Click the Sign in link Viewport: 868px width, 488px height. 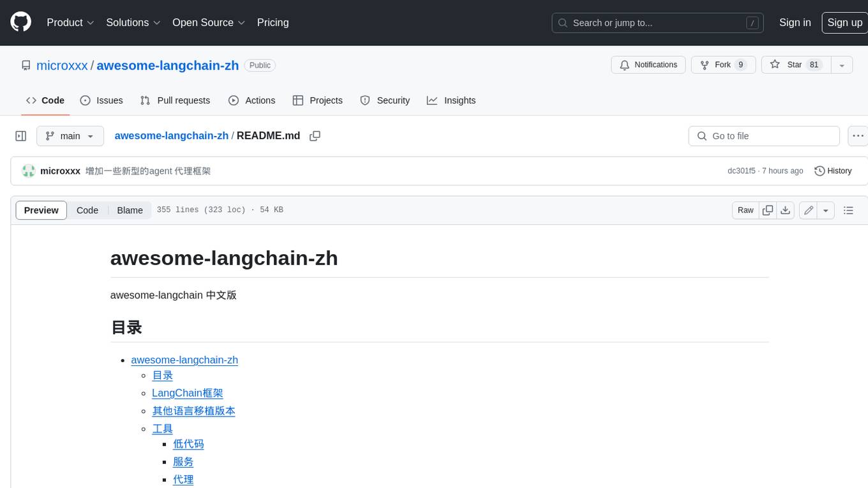click(795, 22)
